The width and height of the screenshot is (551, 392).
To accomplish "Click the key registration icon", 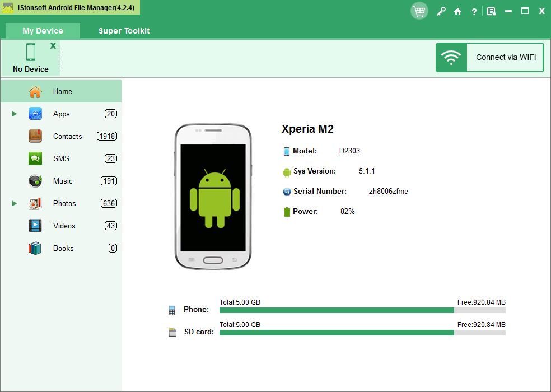I will pyautogui.click(x=441, y=11).
